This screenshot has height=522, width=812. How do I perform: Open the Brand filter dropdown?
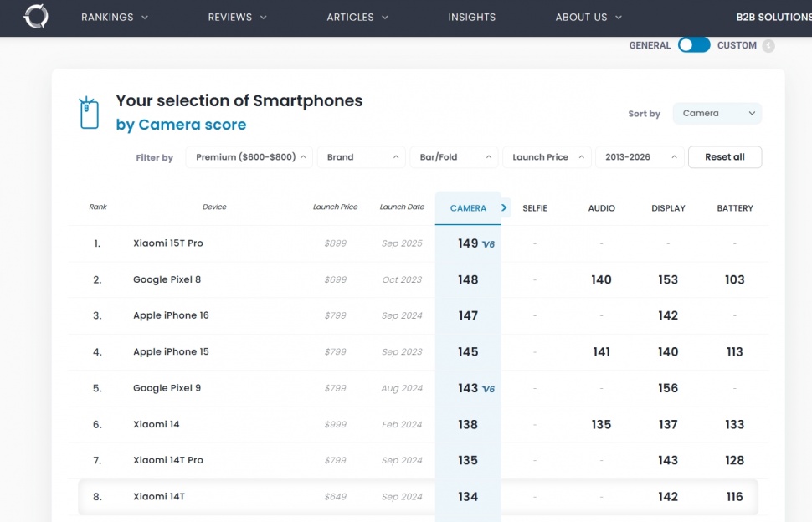361,157
